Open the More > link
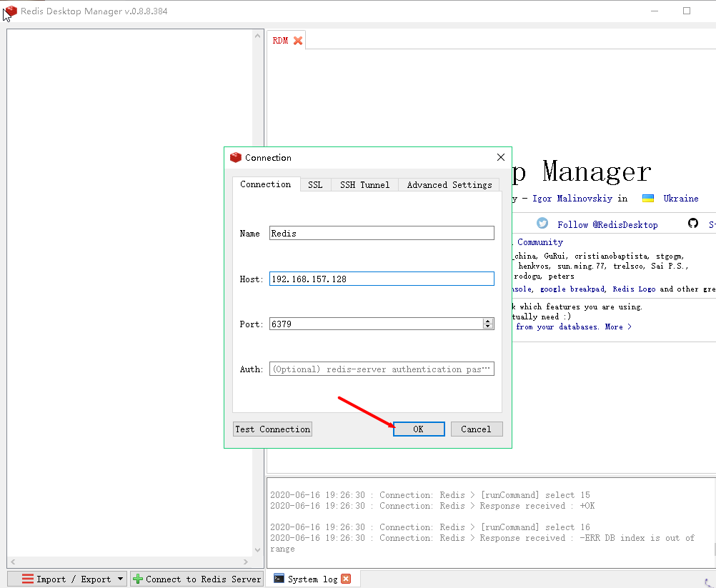716x588 pixels. (x=618, y=327)
